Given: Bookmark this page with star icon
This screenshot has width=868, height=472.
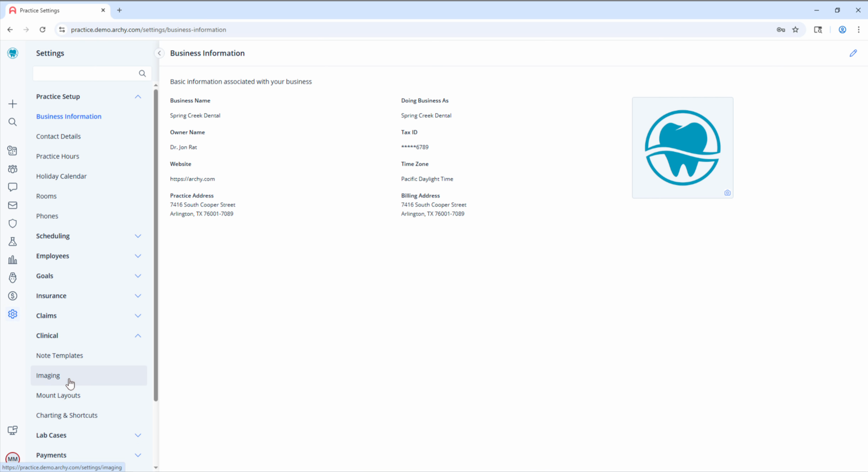Looking at the screenshot, I should click(796, 29).
